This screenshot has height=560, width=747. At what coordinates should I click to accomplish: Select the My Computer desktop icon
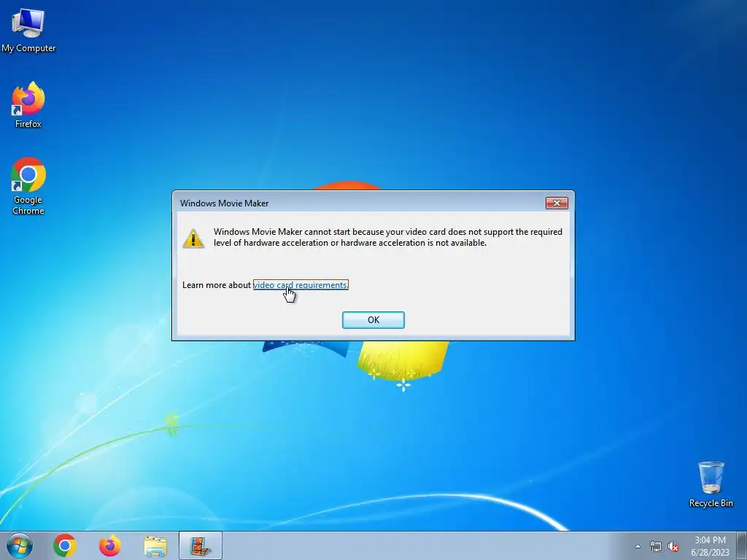[28, 29]
